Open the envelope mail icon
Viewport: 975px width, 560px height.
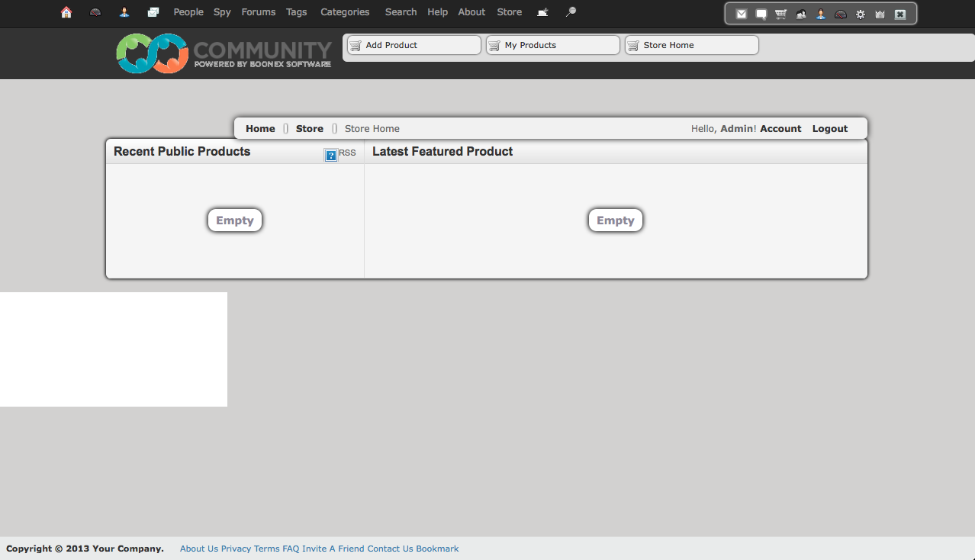tap(742, 14)
